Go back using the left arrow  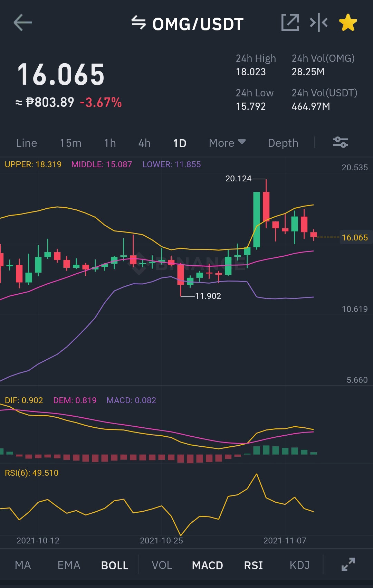pos(23,23)
